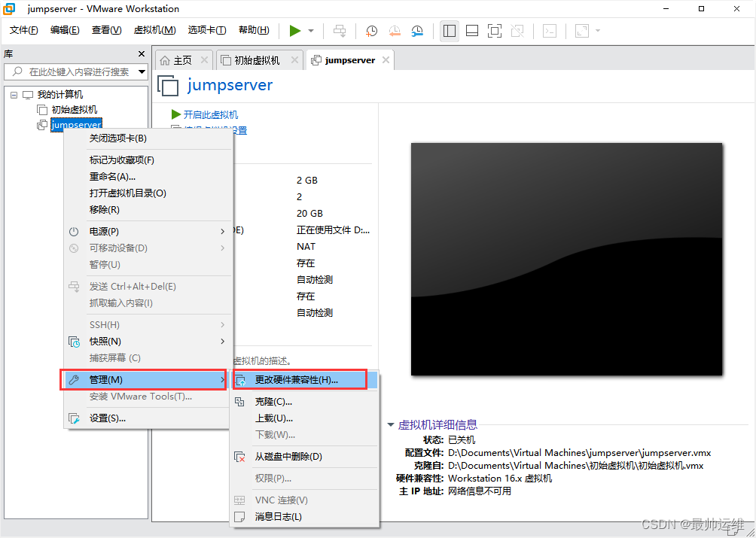
Task: Open the 选项卡(T) menu
Action: click(x=207, y=30)
